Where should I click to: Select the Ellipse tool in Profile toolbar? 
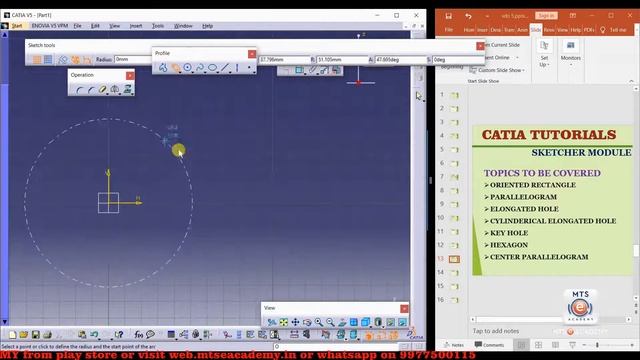point(212,67)
